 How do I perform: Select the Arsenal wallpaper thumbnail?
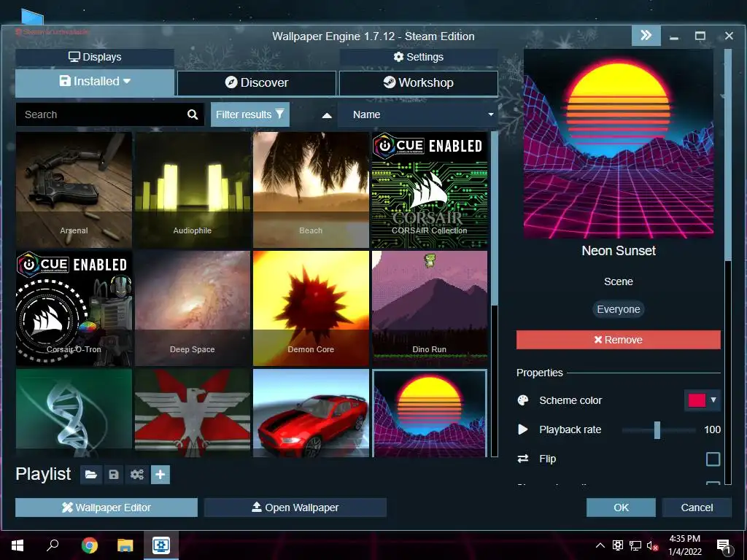(x=74, y=190)
